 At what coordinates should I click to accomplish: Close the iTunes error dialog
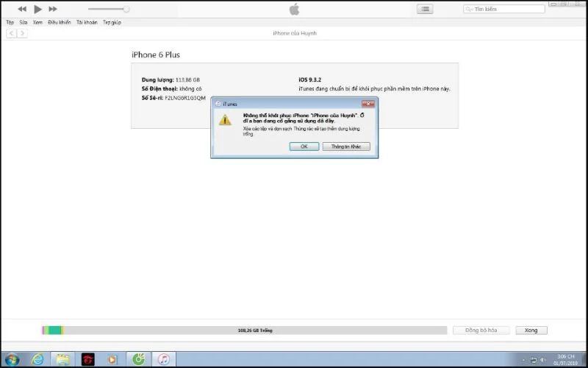(x=368, y=104)
